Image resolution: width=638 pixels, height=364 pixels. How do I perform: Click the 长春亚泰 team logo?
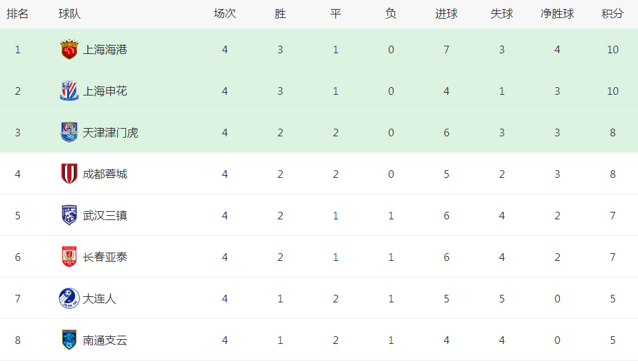click(x=69, y=257)
